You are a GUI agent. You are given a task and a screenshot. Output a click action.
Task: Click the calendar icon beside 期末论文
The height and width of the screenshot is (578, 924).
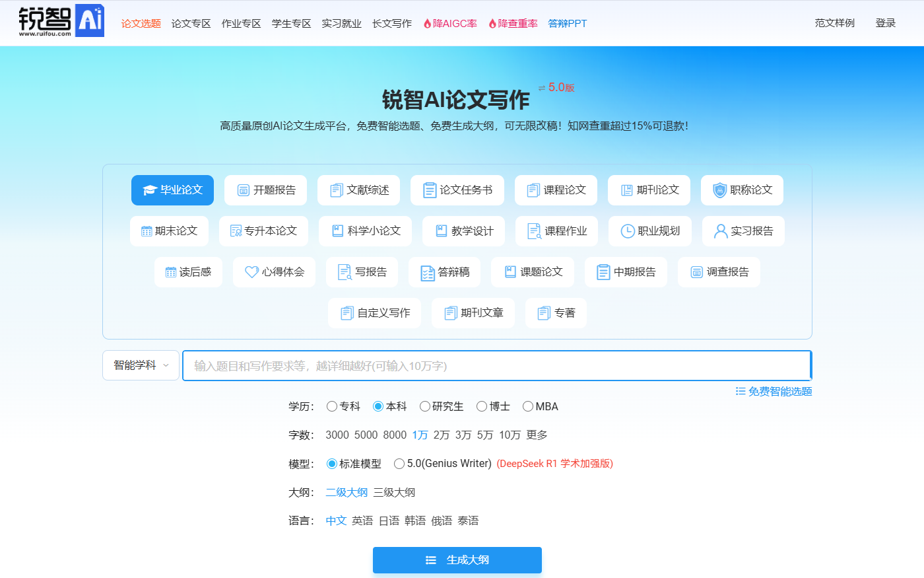click(x=147, y=231)
